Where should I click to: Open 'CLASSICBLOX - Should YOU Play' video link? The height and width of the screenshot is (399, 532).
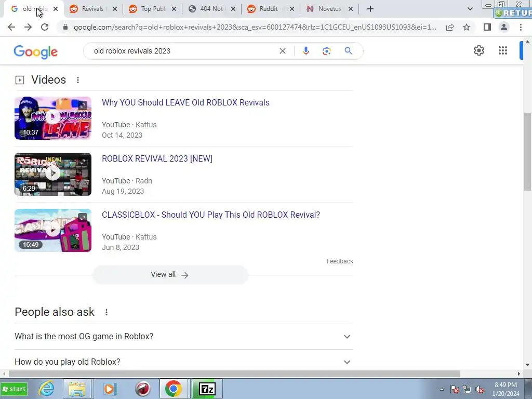click(211, 215)
